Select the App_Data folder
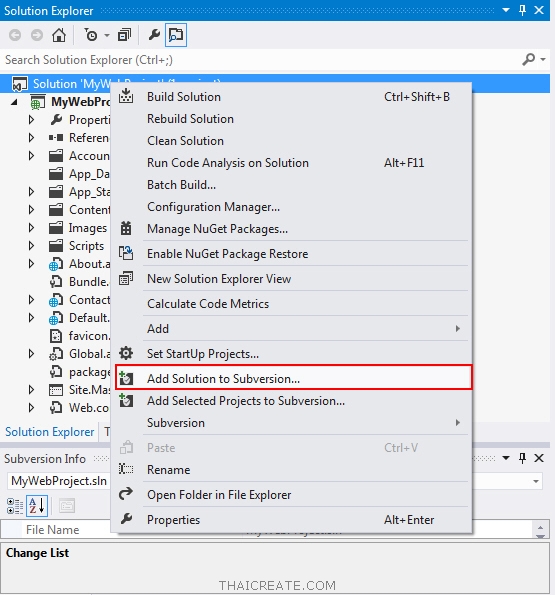The image size is (555, 595). (x=79, y=174)
